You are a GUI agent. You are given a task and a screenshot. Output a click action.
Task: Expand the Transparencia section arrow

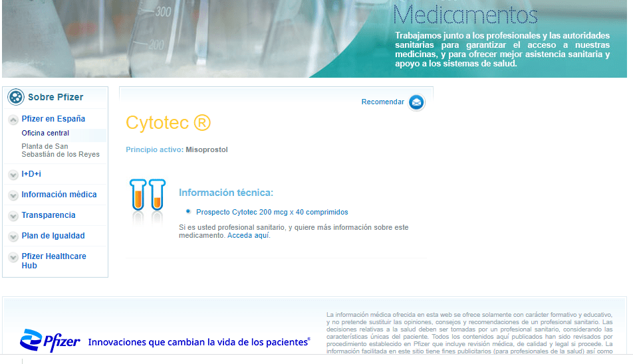click(13, 216)
